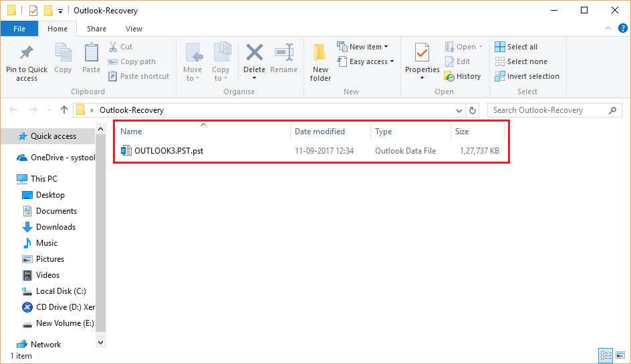Open the Documents folder
The height and width of the screenshot is (364, 631).
tap(49, 211)
